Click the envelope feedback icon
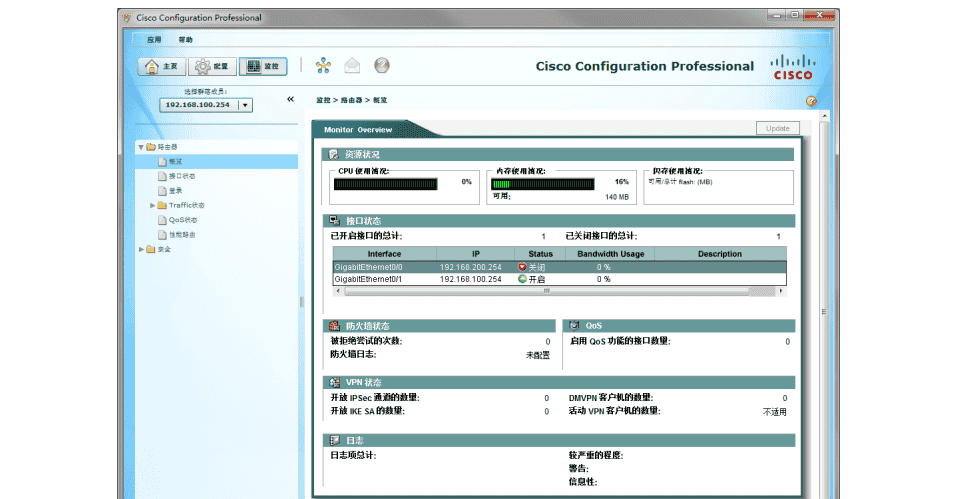 point(352,65)
